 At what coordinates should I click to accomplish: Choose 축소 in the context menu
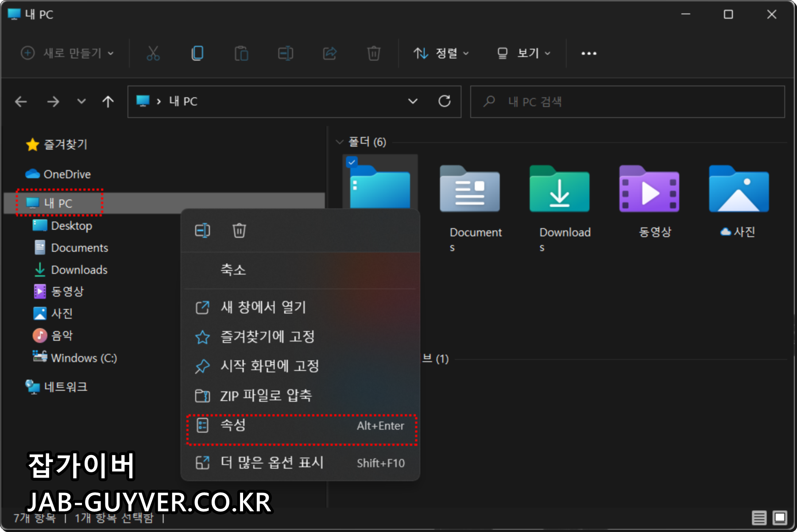[x=300, y=270]
